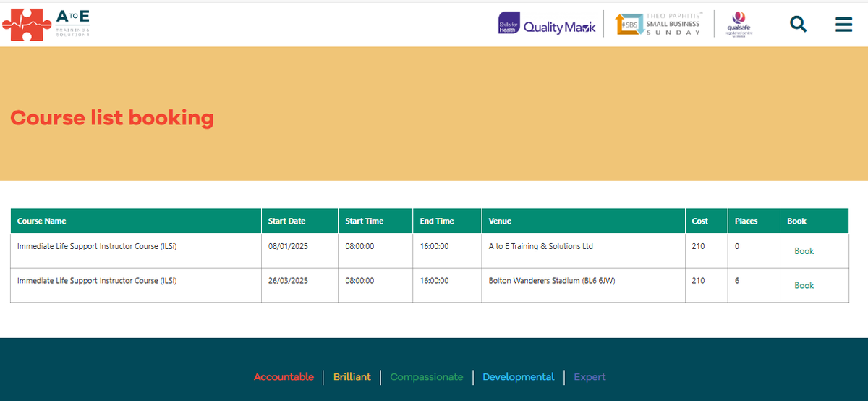This screenshot has height=401, width=868.
Task: Click the Course list booking heading
Action: tap(112, 117)
